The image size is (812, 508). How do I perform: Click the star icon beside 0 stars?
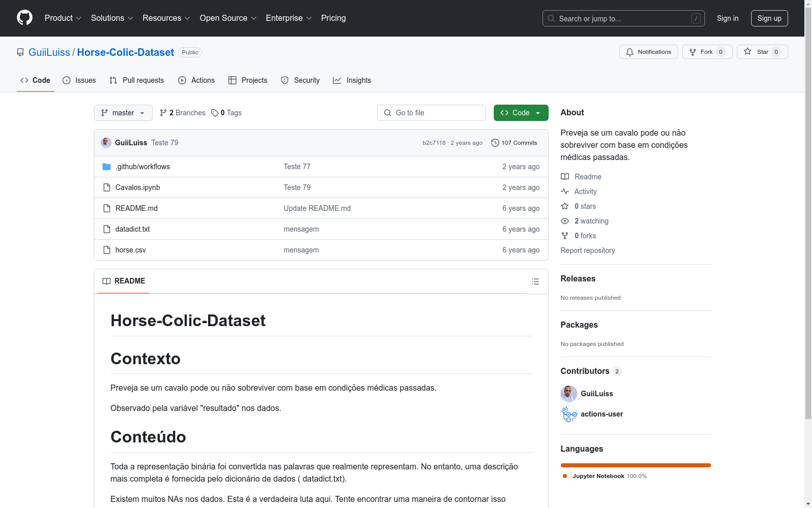point(565,206)
